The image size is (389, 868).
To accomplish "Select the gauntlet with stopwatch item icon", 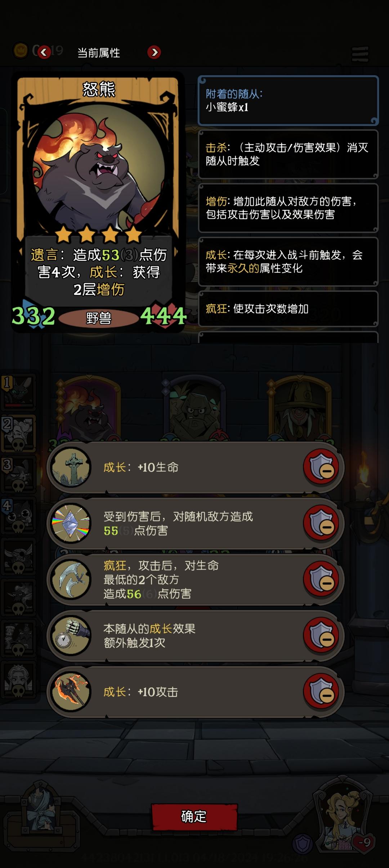I will tap(71, 636).
